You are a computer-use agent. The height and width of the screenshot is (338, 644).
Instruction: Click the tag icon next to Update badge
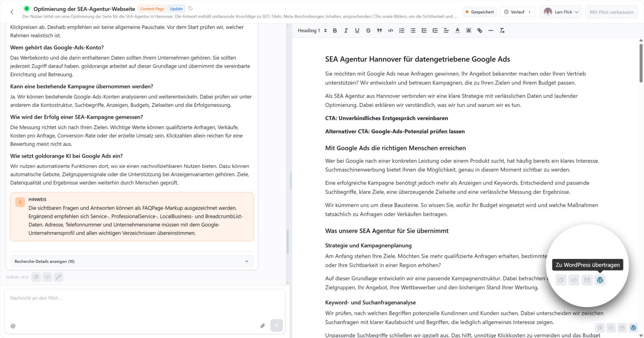point(190,9)
